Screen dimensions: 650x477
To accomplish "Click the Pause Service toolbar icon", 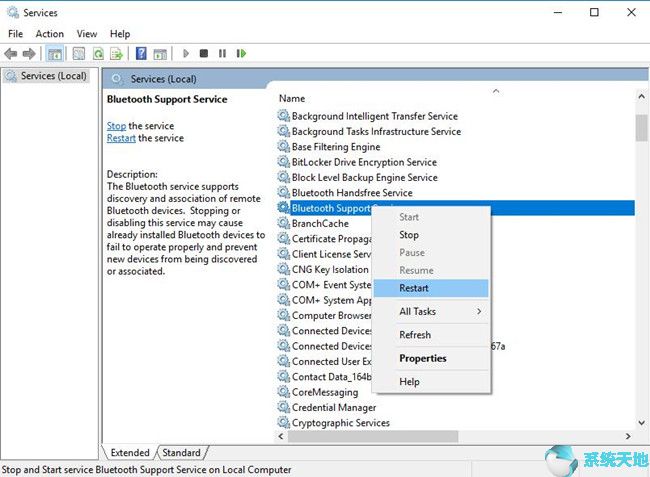I will [x=222, y=53].
